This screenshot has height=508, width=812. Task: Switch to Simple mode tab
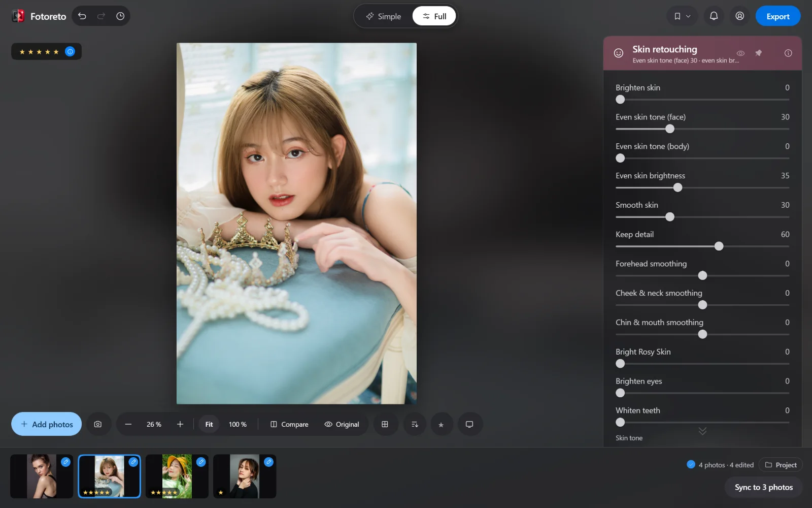coord(384,16)
